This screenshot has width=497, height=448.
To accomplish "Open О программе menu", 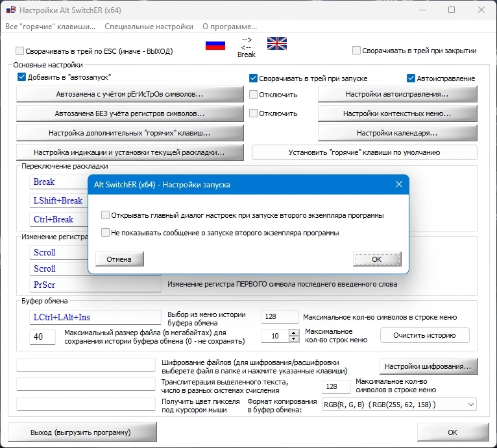I will (230, 27).
